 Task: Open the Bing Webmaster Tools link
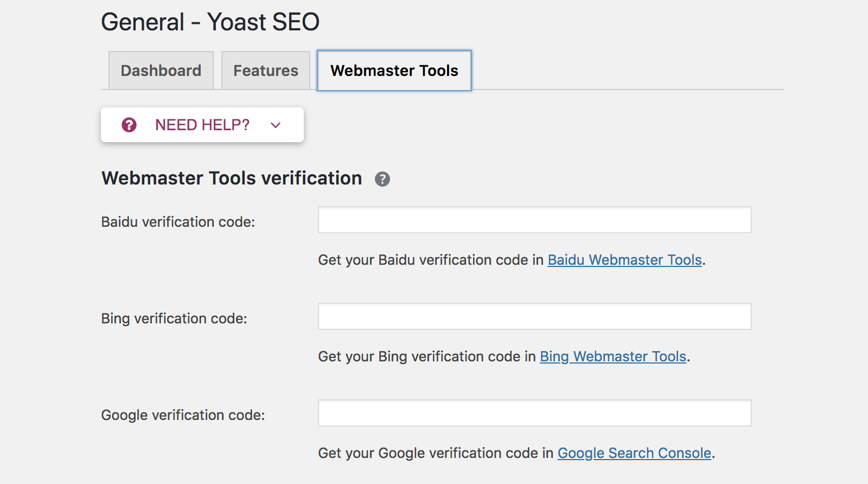click(x=613, y=356)
